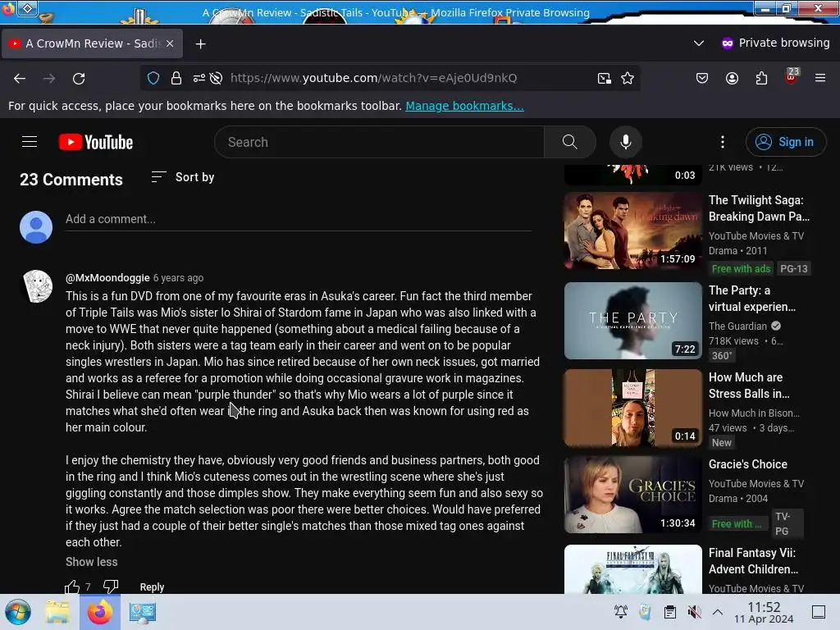
Task: Open the Extensions puzzle icon
Action: [761, 78]
